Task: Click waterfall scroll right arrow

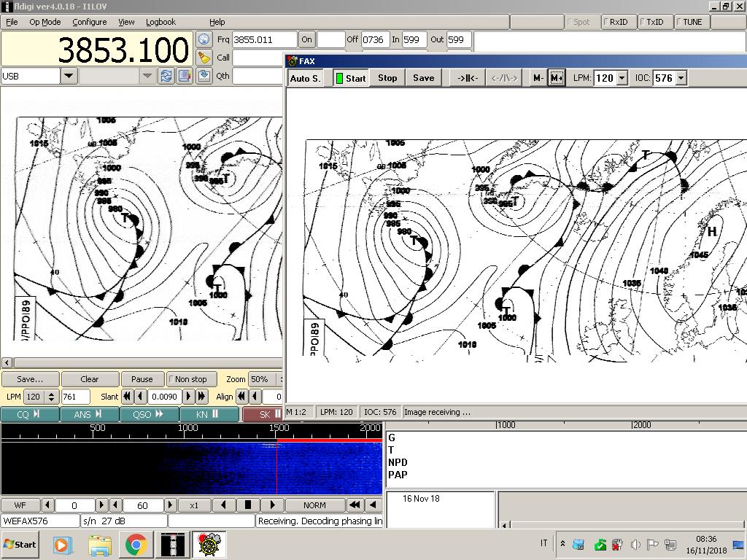Action: click(x=273, y=505)
